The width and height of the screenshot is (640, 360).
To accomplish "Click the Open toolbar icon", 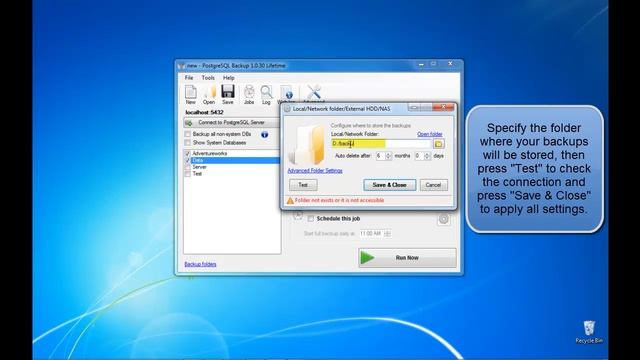I will click(x=209, y=95).
